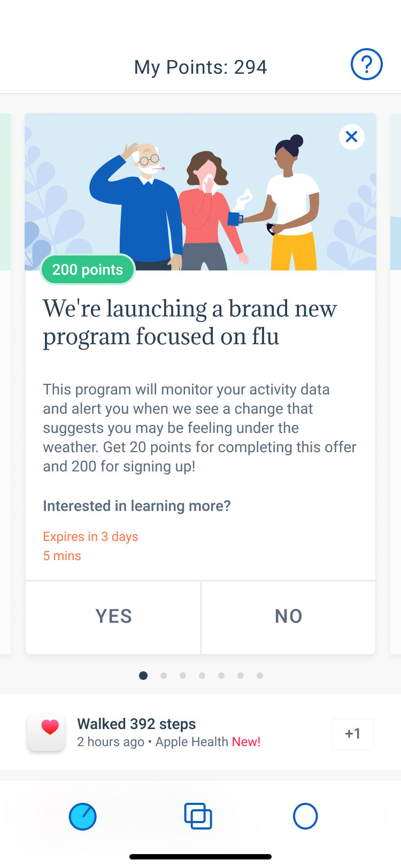Tap the circle profile icon in navigation
Viewport: 401px width, 868px height.
coord(305,816)
